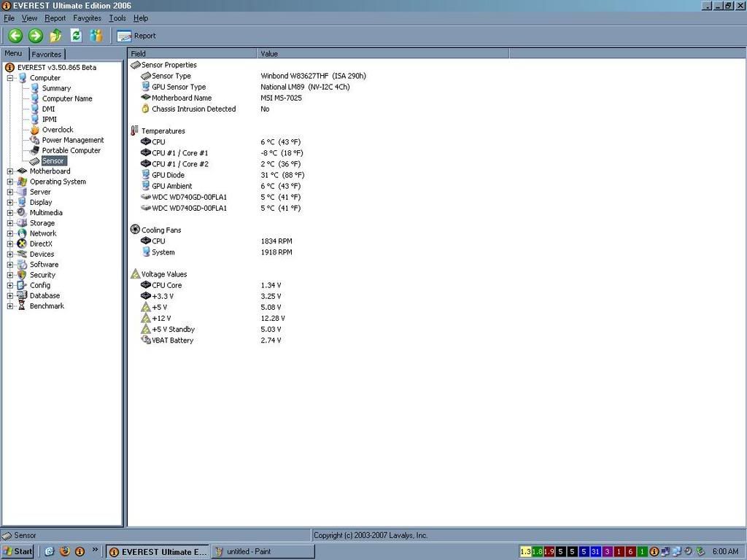Select the Database category icon
This screenshot has width=747, height=560.
pos(22,296)
